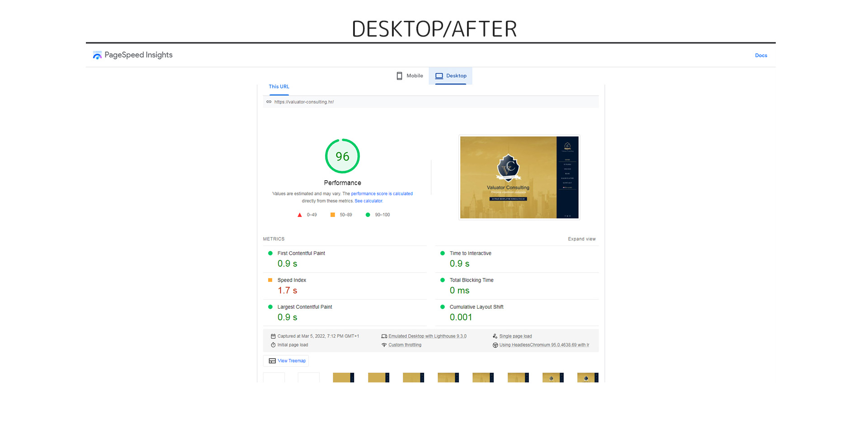Open the See calculator link
The width and height of the screenshot is (868, 424).
coord(368,201)
